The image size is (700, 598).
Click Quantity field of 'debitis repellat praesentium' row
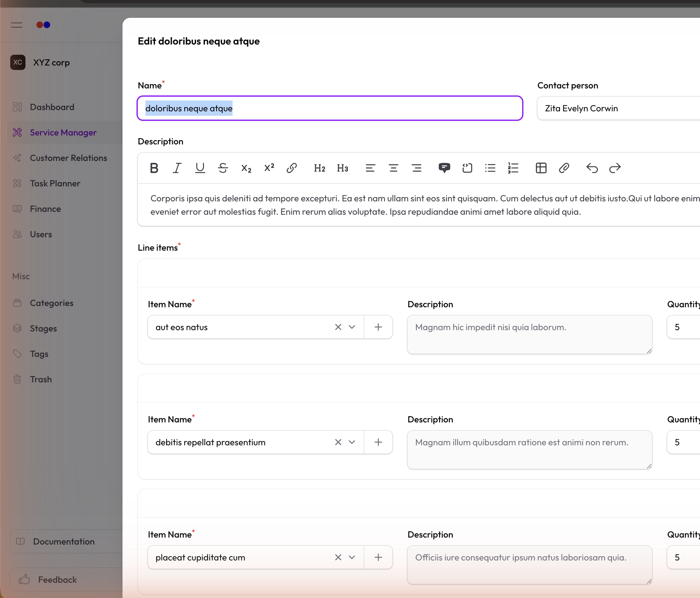pyautogui.click(x=683, y=442)
